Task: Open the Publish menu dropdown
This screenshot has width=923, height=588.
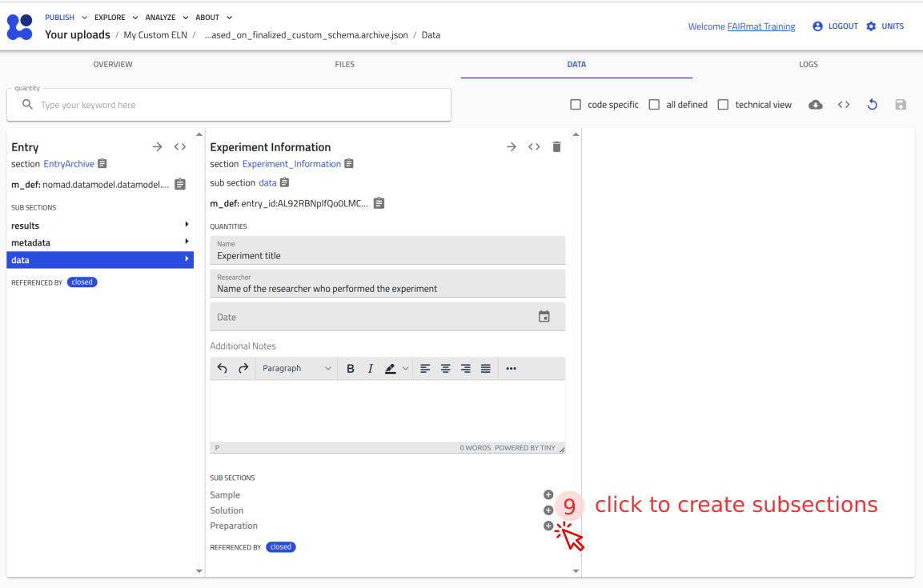Action: [66, 18]
